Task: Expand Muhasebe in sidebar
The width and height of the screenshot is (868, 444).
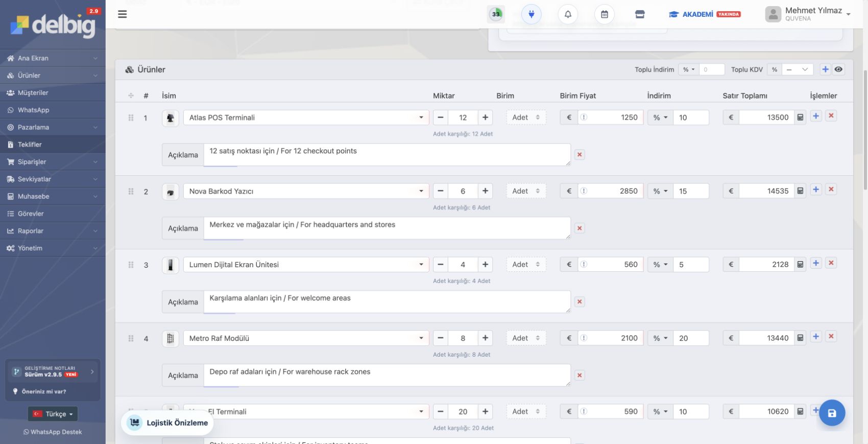Action: pyautogui.click(x=53, y=197)
